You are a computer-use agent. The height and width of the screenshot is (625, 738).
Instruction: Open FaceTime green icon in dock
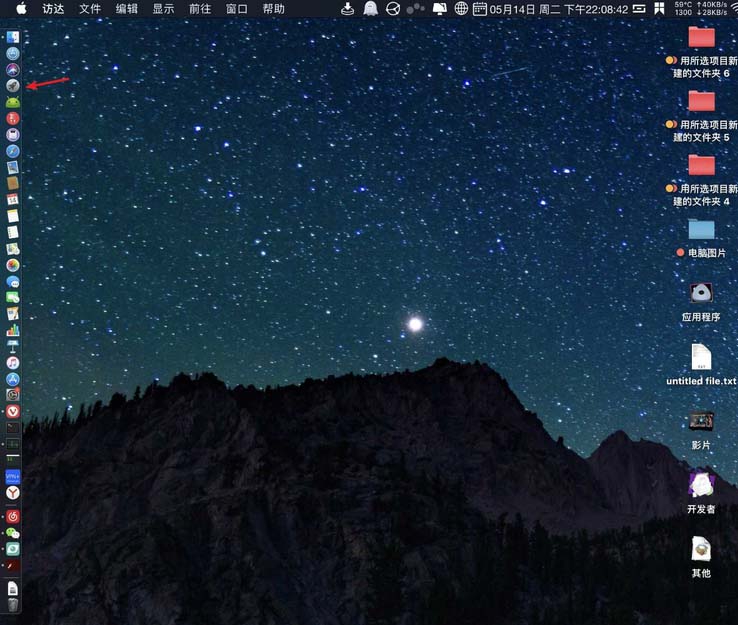click(13, 297)
